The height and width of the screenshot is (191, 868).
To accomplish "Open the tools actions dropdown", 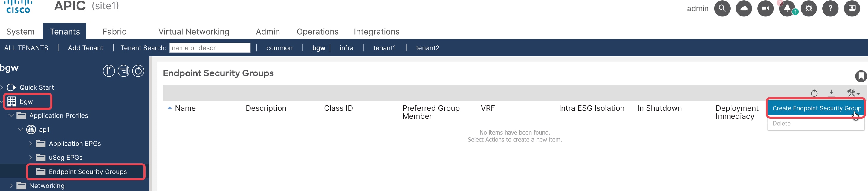I will pyautogui.click(x=853, y=93).
